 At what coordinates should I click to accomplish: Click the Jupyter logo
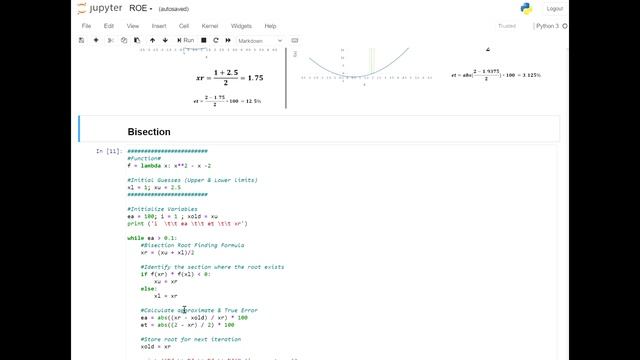[x=100, y=8]
